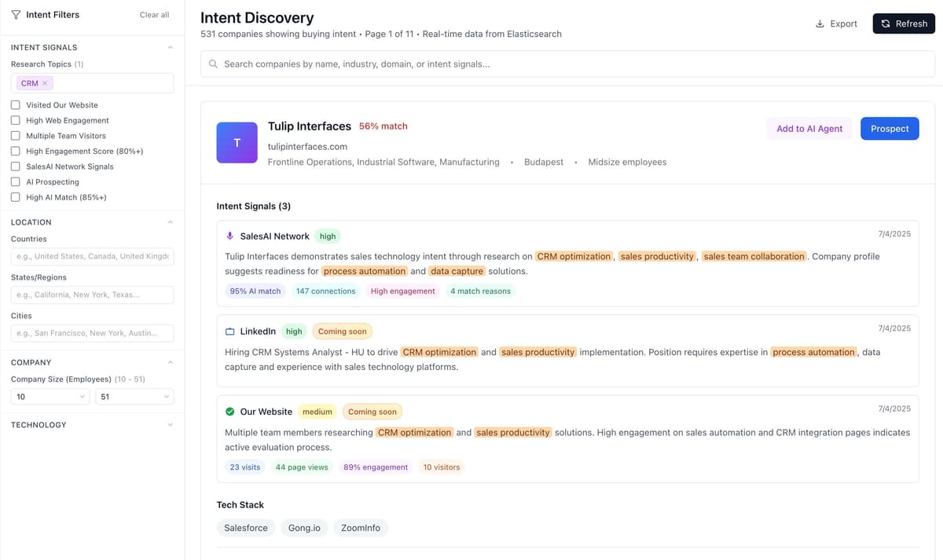The width and height of the screenshot is (943, 560).
Task: Remove the CRM research topic chip
Action: coord(44,82)
